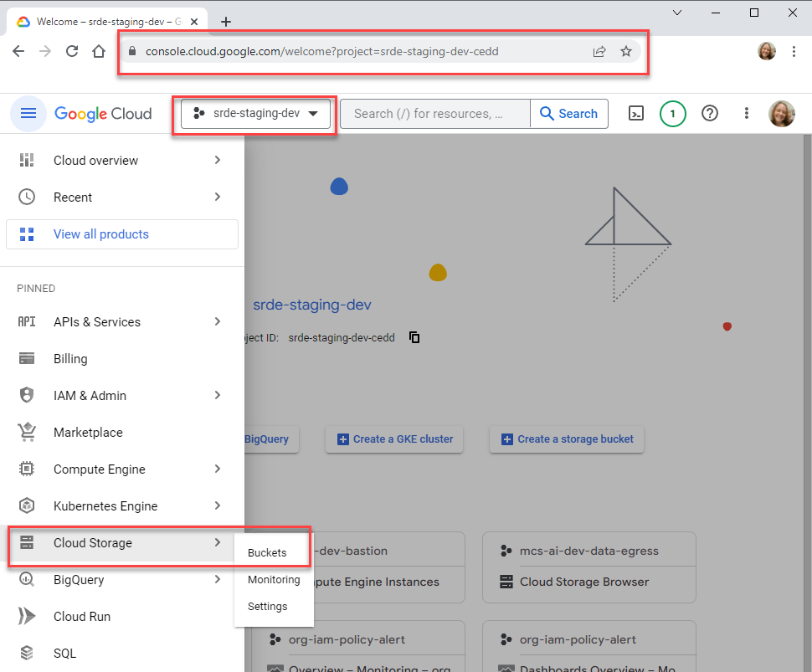Open the hamburger navigation menu
Image resolution: width=812 pixels, height=672 pixels.
[28, 113]
